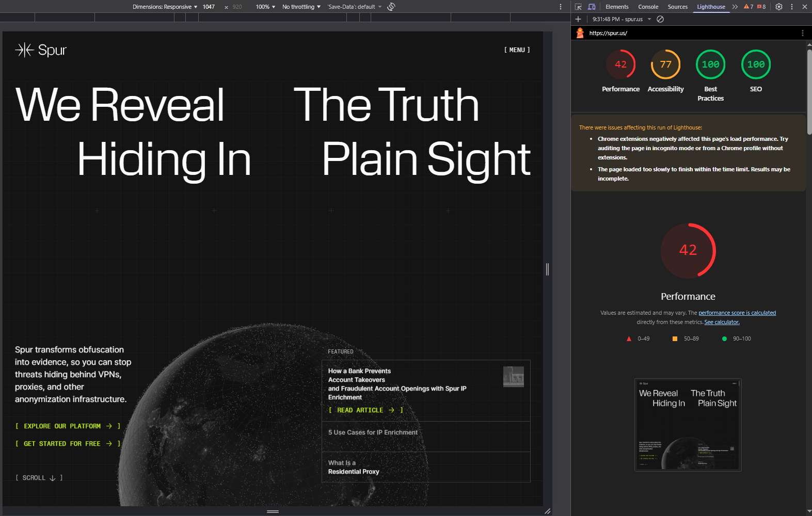The width and height of the screenshot is (812, 516).
Task: Expand '5 Use Cases for IP Enrichment' item
Action: (x=426, y=437)
